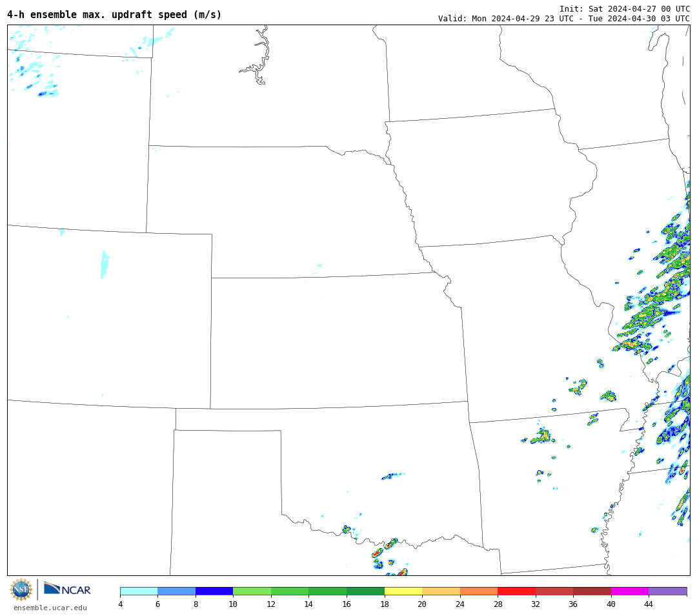The width and height of the screenshot is (697, 616).
Task: Click the colorbar label '28'
Action: point(498,604)
